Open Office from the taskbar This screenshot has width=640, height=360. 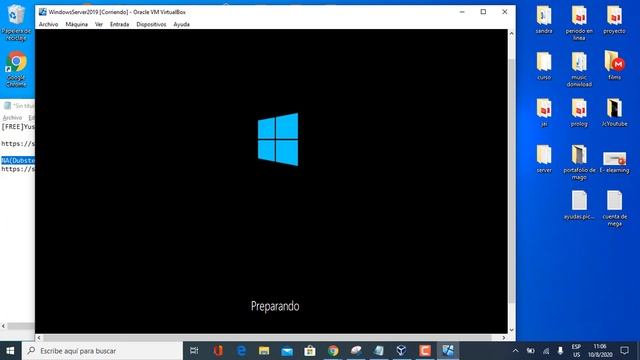click(218, 351)
